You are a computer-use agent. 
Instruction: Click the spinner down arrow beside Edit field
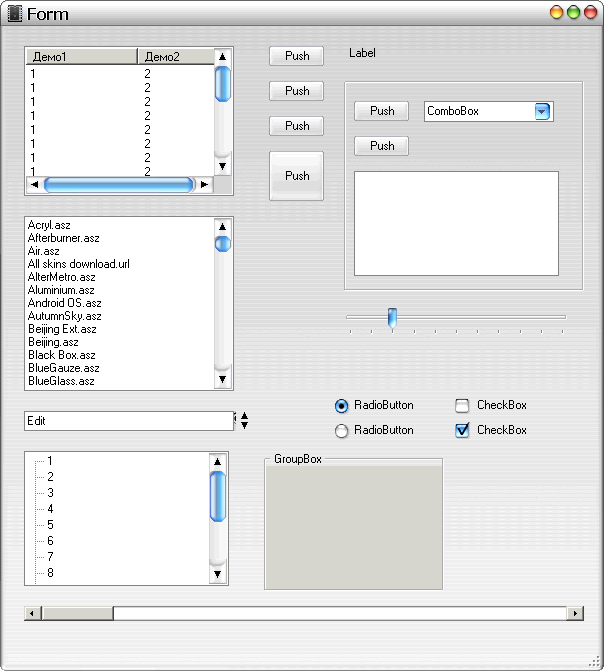[245, 426]
